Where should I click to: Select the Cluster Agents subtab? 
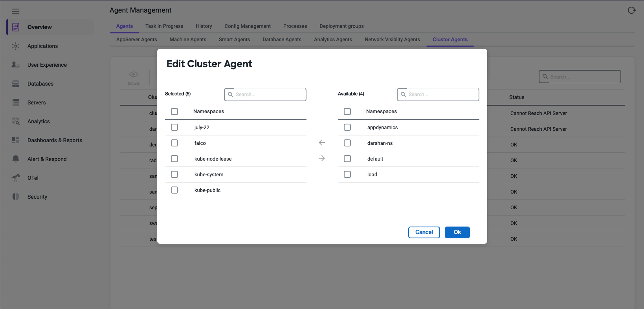pyautogui.click(x=450, y=40)
